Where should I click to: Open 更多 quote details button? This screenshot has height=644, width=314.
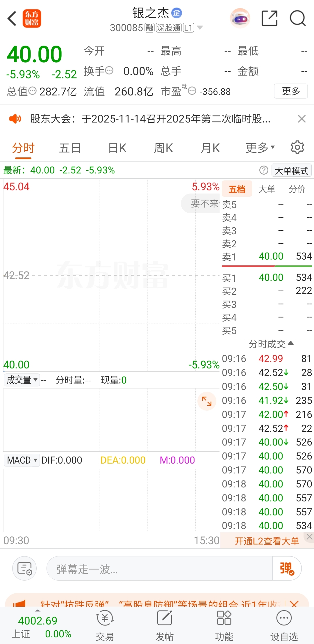(x=291, y=91)
